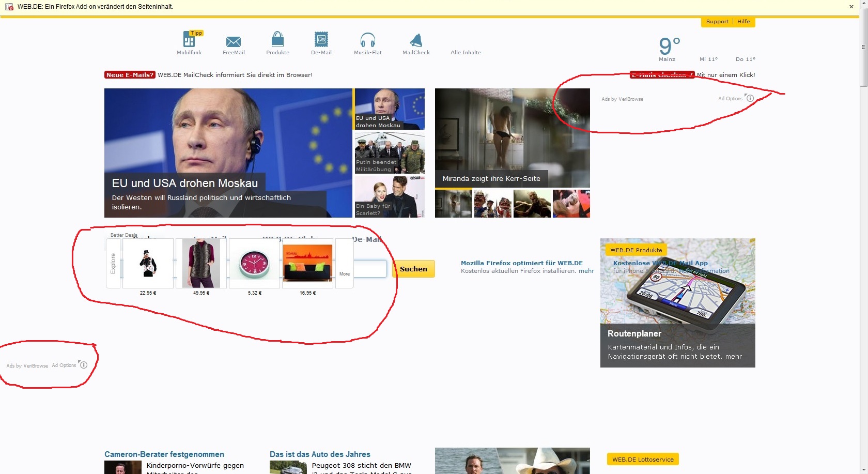Image resolution: width=868 pixels, height=474 pixels.
Task: Click the WEB.DE Lottoservice label
Action: (643, 459)
